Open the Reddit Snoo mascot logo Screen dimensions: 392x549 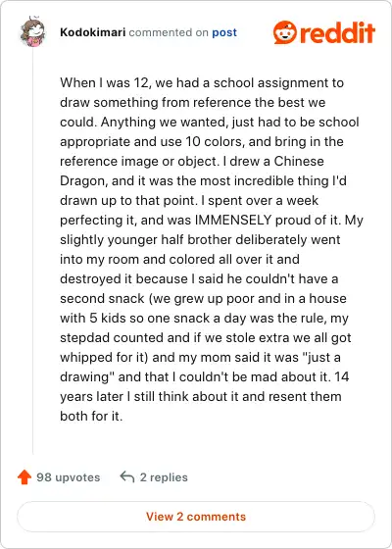coord(285,32)
